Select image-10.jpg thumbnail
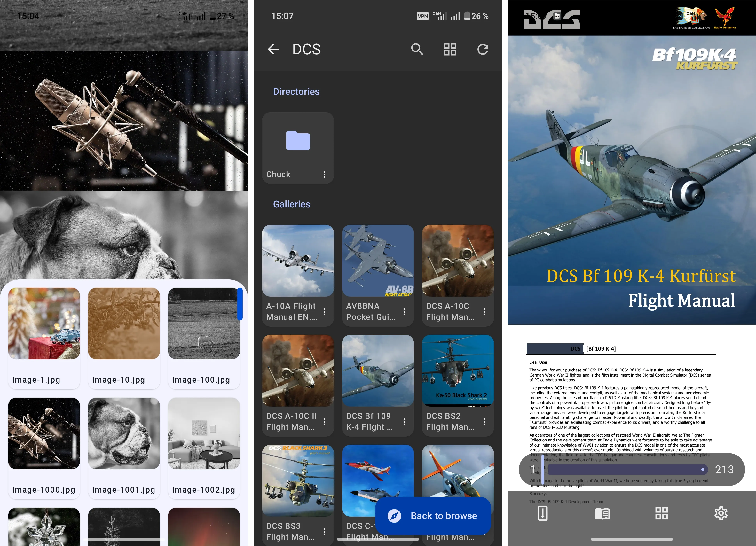Screen dimensions: 756x546 coord(124,323)
